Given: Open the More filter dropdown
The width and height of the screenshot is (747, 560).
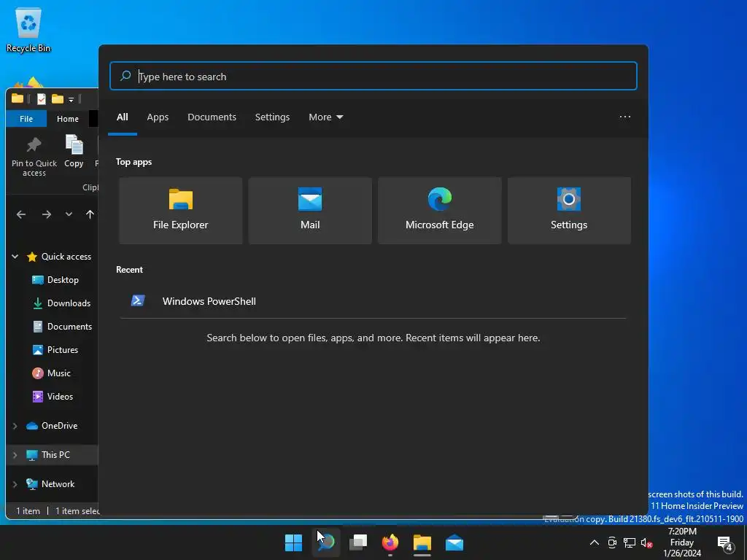Looking at the screenshot, I should (325, 117).
